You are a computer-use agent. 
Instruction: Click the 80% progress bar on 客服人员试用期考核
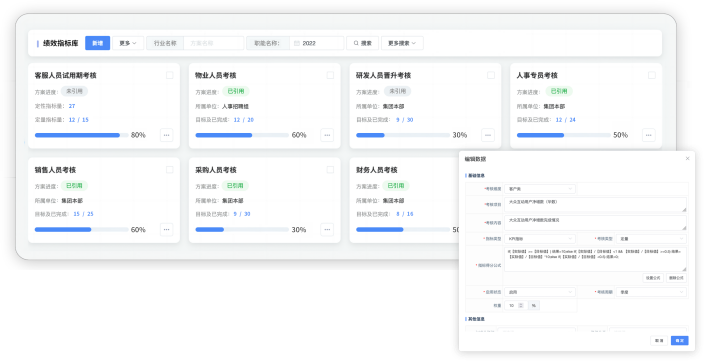[x=82, y=135]
